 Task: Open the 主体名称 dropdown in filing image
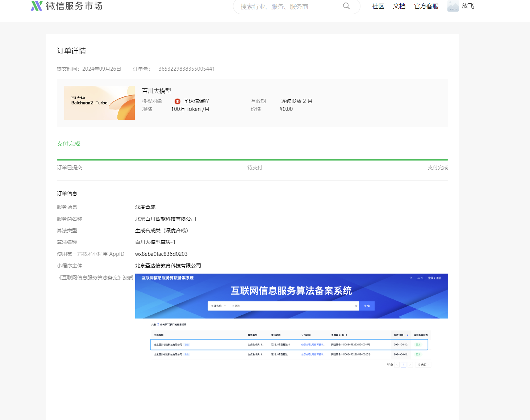point(218,306)
